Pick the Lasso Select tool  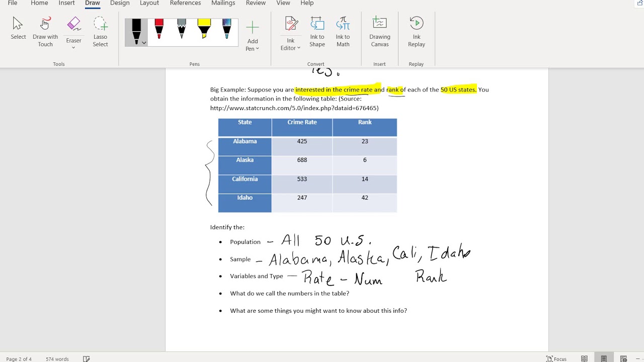(100, 32)
